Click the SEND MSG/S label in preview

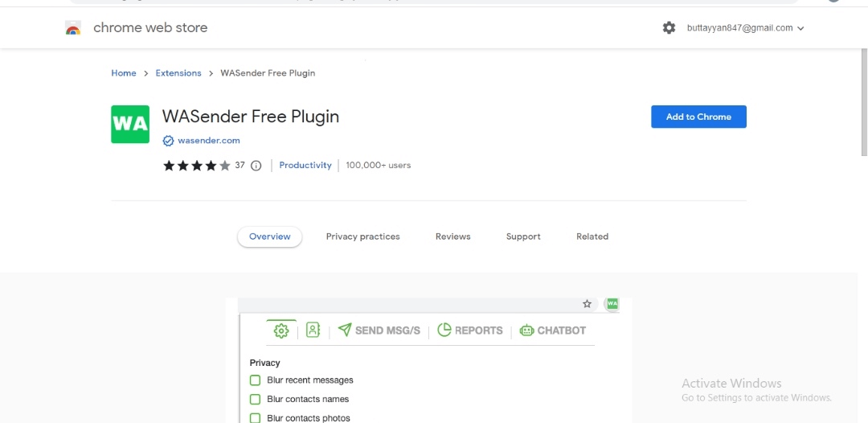387,331
